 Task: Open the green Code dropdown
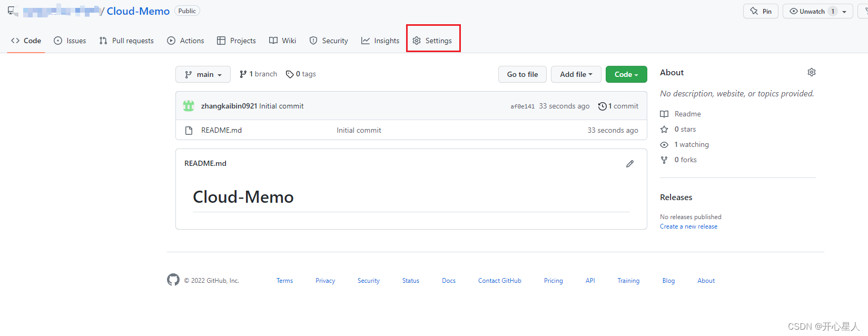click(x=626, y=74)
